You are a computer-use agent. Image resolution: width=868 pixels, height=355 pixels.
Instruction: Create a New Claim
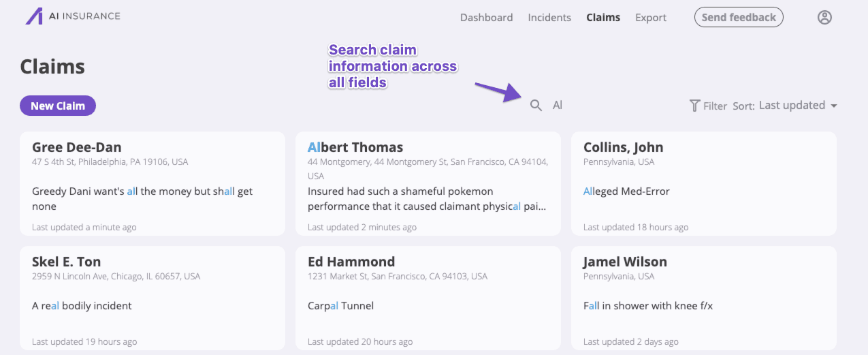click(x=58, y=106)
